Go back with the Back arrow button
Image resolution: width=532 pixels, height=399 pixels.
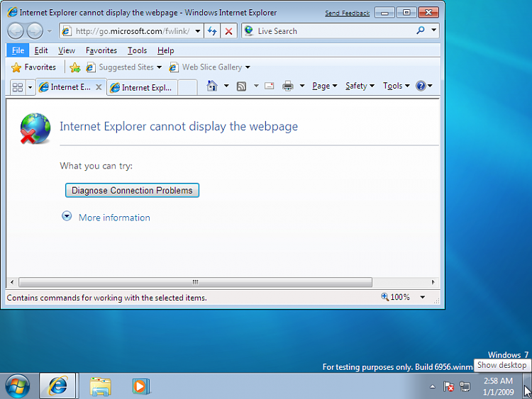[x=16, y=31]
